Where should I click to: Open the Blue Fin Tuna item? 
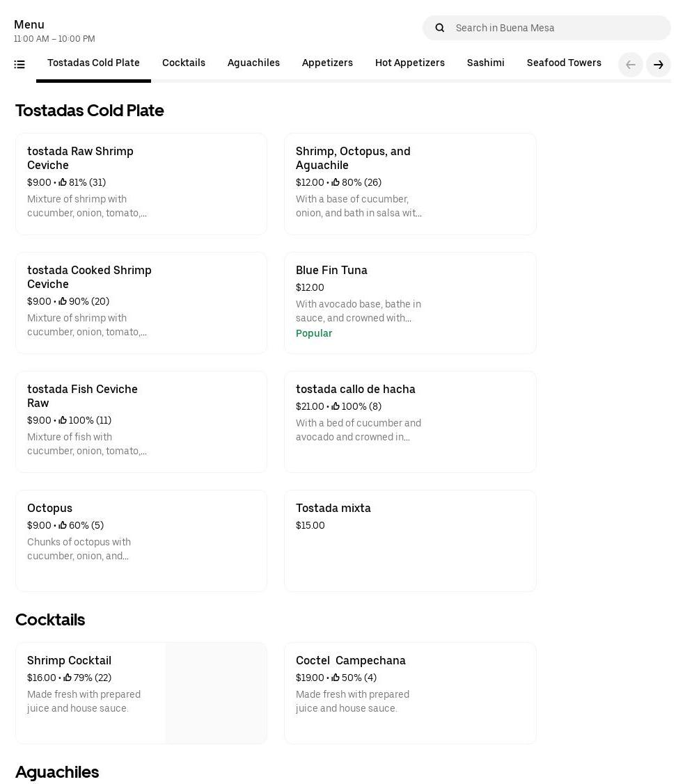pyautogui.click(x=410, y=303)
